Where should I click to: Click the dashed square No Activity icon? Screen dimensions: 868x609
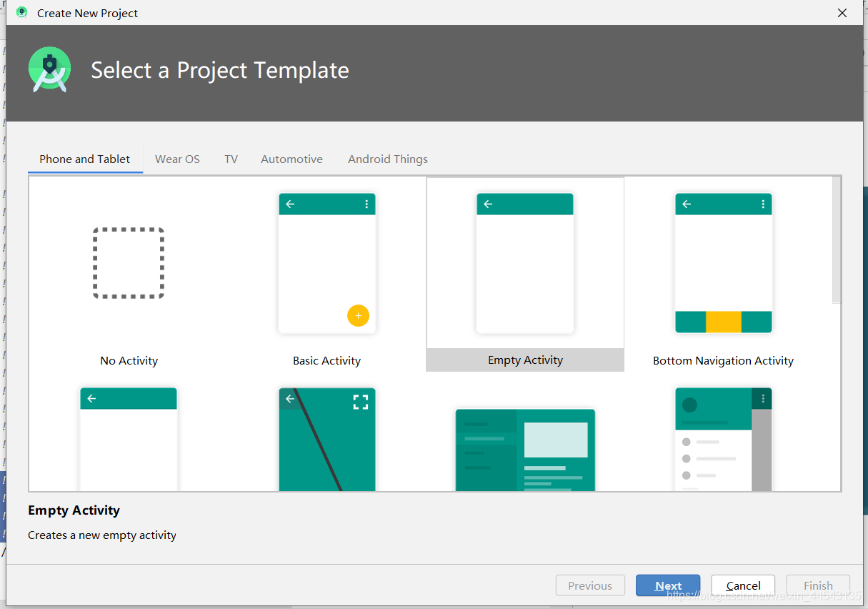click(129, 263)
